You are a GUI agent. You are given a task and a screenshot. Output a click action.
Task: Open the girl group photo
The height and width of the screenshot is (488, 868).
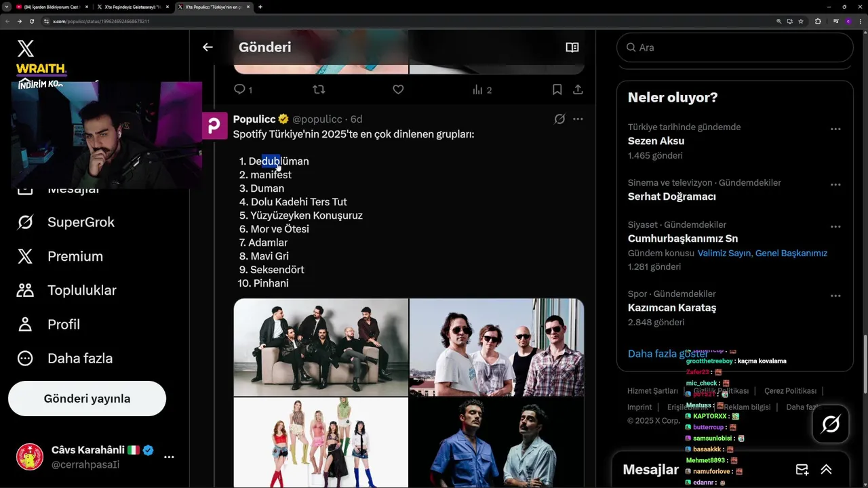(x=321, y=443)
